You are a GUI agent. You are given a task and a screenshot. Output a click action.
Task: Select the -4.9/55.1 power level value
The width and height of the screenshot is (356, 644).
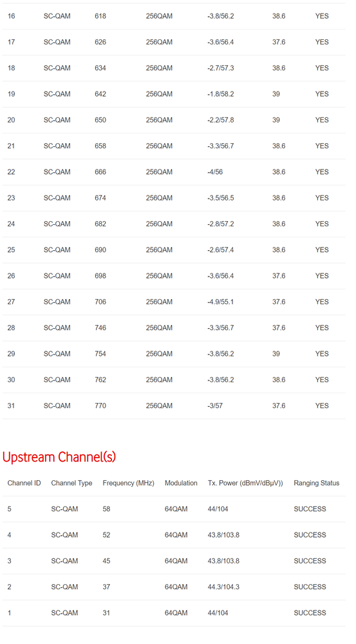point(221,302)
